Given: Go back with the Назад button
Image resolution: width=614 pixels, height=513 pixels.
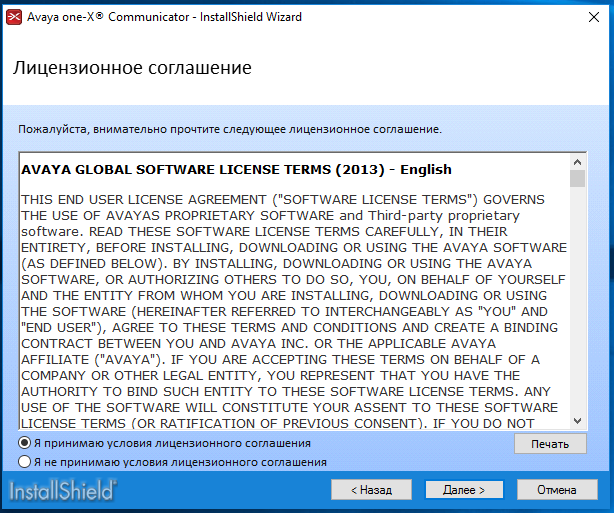Looking at the screenshot, I should click(371, 490).
